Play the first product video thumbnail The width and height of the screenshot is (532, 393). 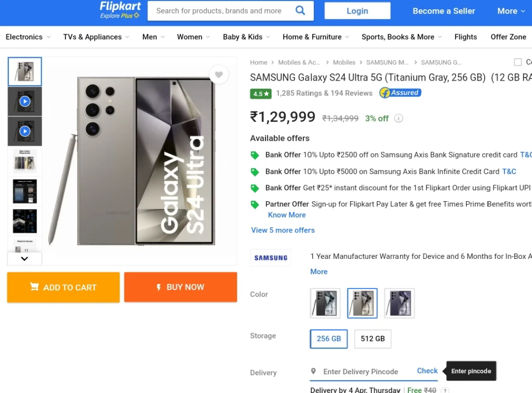click(25, 101)
